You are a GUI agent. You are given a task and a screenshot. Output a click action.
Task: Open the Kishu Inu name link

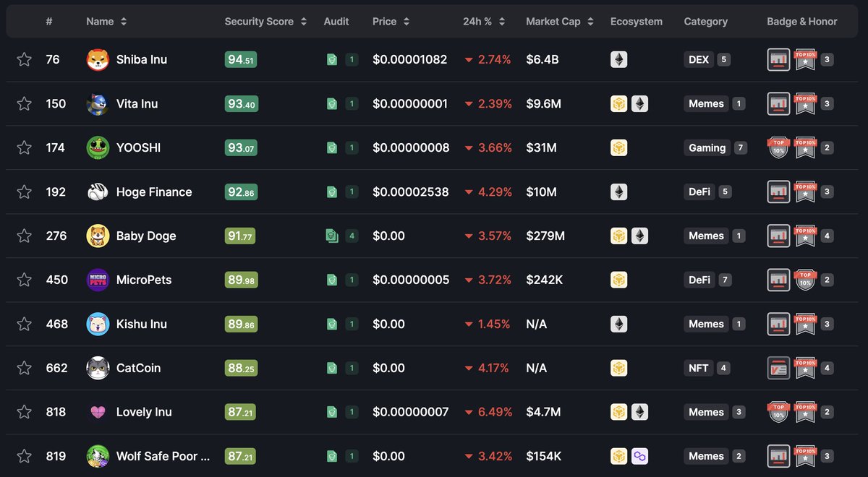tap(142, 324)
